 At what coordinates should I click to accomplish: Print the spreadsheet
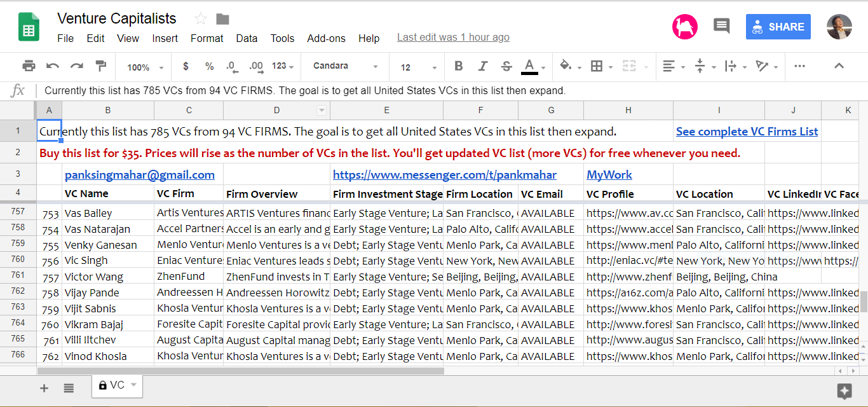click(29, 66)
